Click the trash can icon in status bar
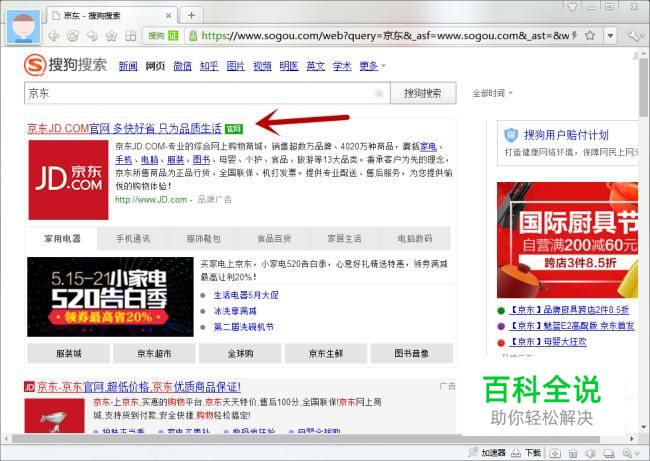 point(573,453)
